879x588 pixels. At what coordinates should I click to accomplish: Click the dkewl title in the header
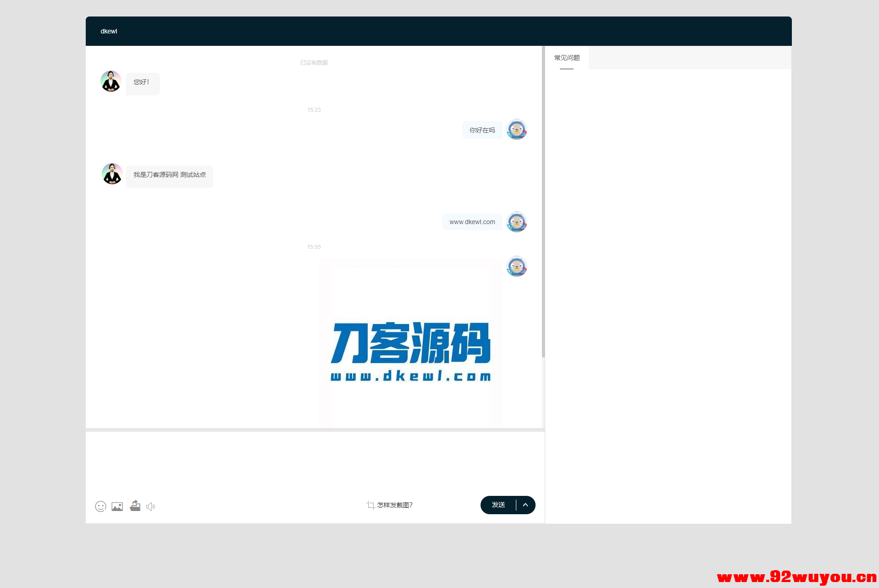(x=109, y=31)
